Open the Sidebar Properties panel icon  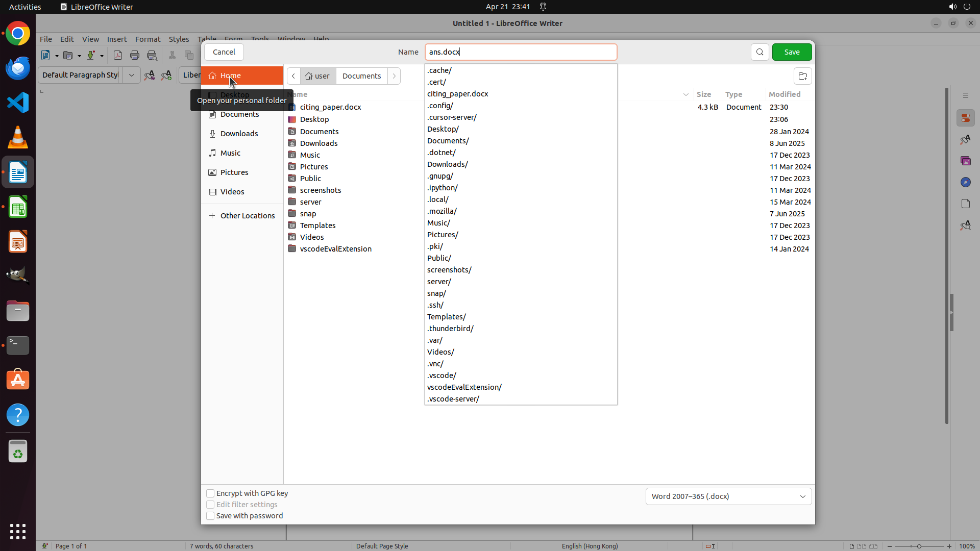coord(965,118)
